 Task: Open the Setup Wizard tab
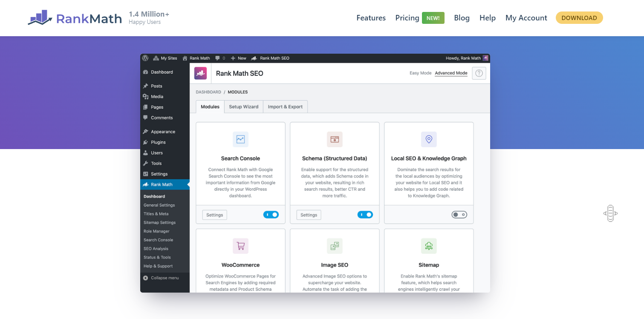click(244, 106)
